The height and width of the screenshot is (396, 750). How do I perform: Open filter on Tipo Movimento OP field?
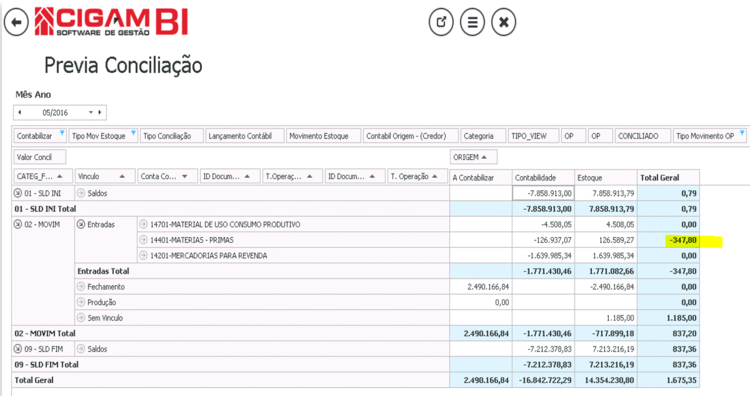click(x=742, y=132)
